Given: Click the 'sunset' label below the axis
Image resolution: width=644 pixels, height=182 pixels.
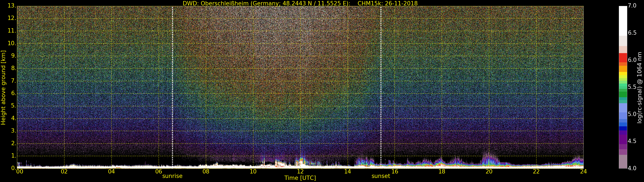Looking at the screenshot, I should point(381,176).
